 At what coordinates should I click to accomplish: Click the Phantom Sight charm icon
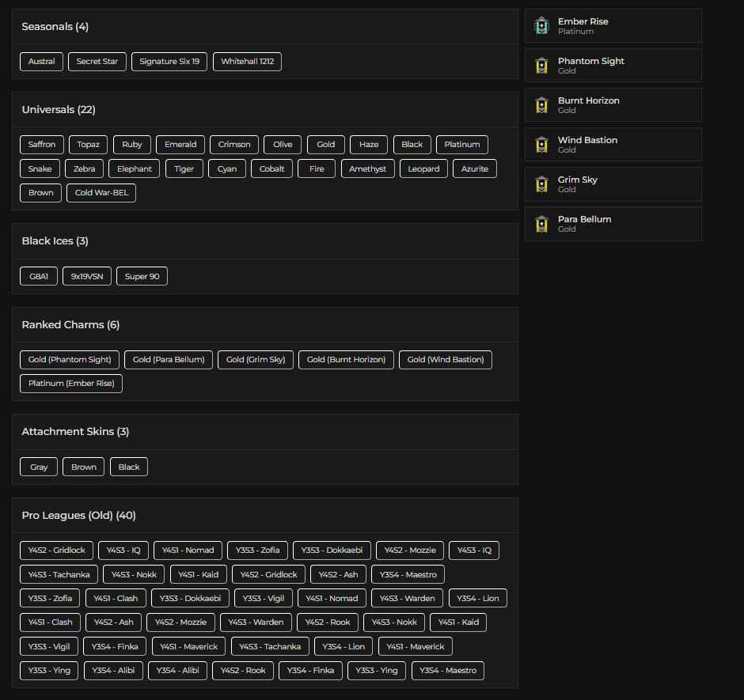542,65
